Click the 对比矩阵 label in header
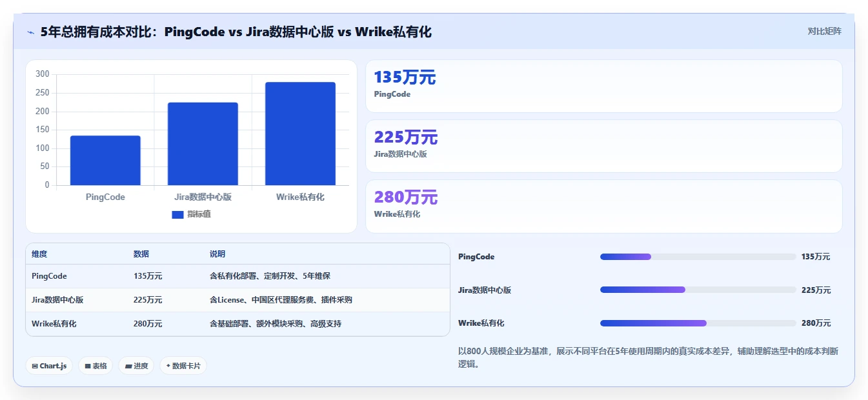 824,31
